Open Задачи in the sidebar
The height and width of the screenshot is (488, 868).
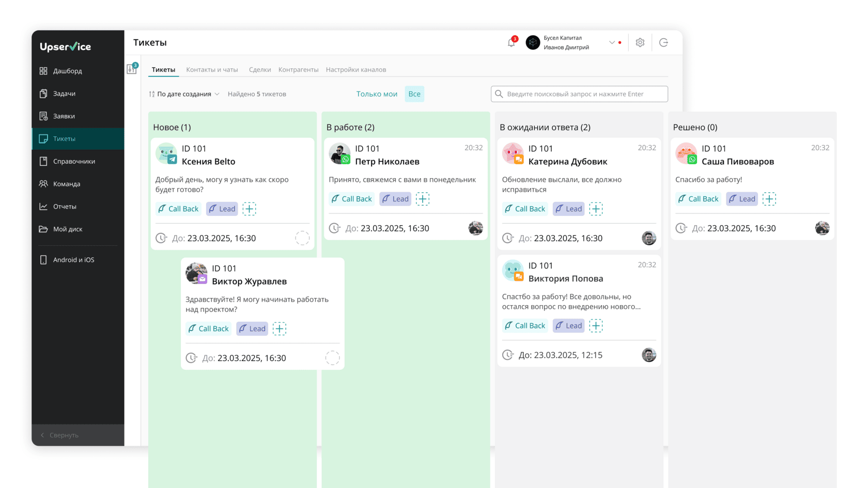78,93
